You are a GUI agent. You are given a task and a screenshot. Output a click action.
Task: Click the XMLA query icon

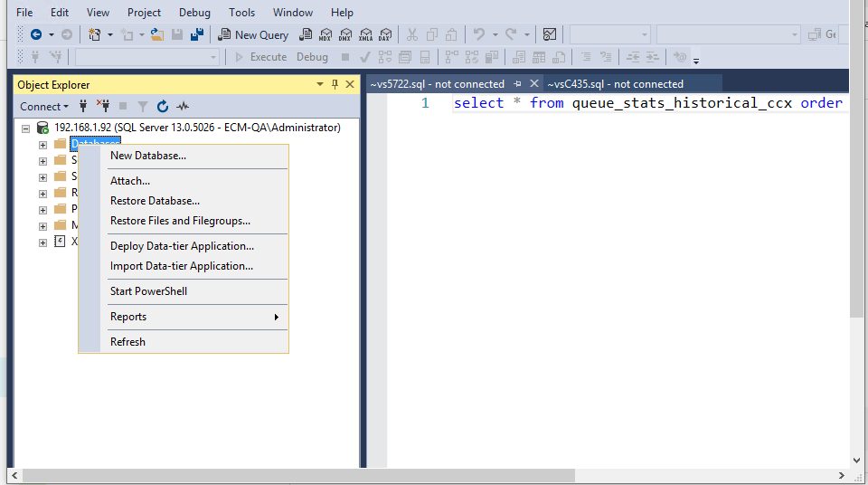pos(365,34)
